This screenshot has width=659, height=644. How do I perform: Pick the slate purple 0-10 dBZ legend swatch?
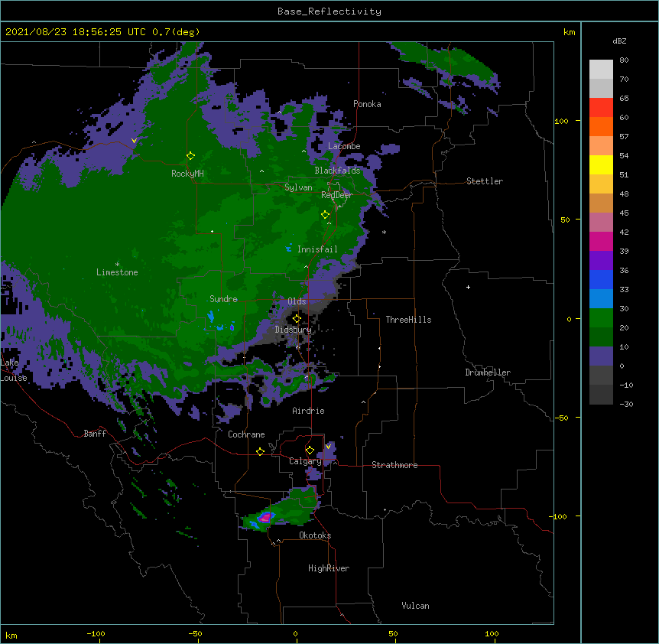pyautogui.click(x=601, y=356)
